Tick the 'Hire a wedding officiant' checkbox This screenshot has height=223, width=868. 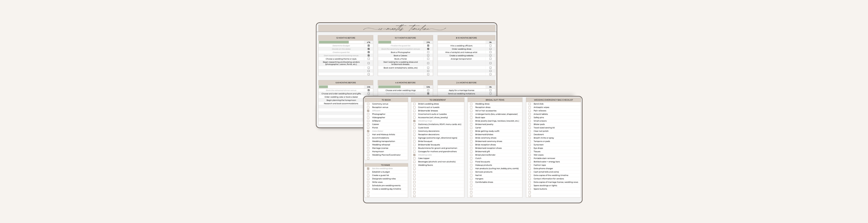490,46
